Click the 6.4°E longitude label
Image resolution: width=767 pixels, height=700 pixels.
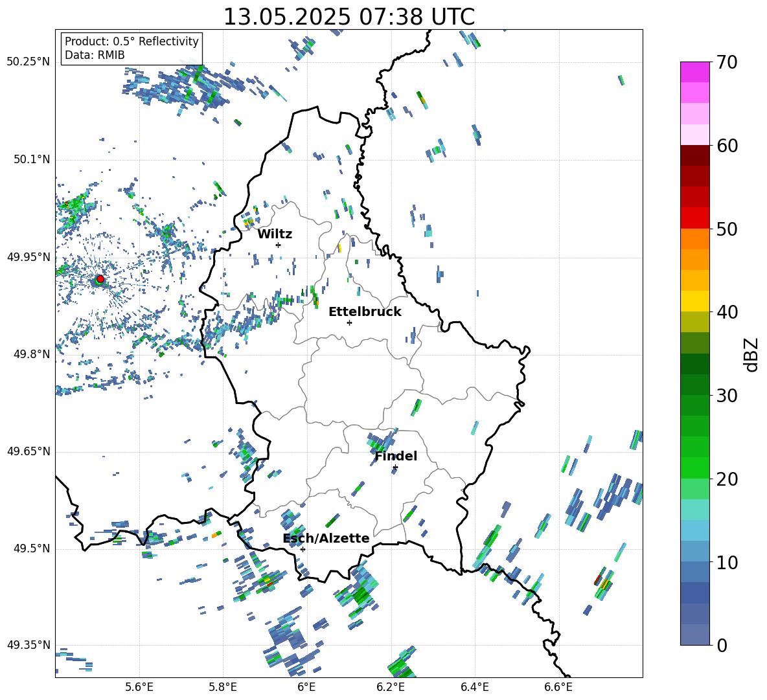click(474, 687)
